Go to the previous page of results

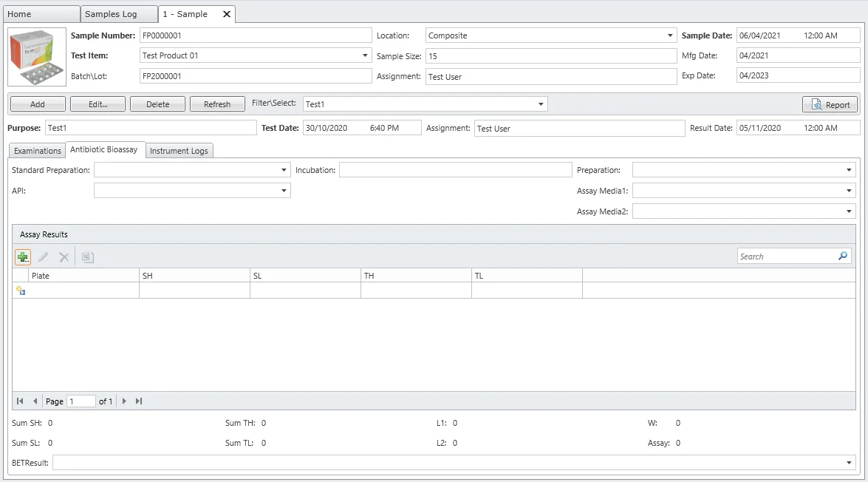(x=35, y=401)
